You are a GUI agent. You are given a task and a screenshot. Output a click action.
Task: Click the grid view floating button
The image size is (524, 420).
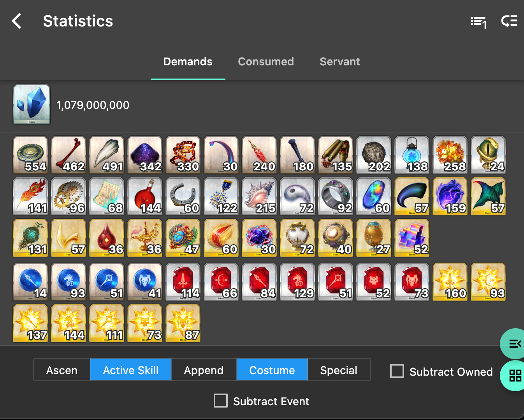tap(515, 376)
